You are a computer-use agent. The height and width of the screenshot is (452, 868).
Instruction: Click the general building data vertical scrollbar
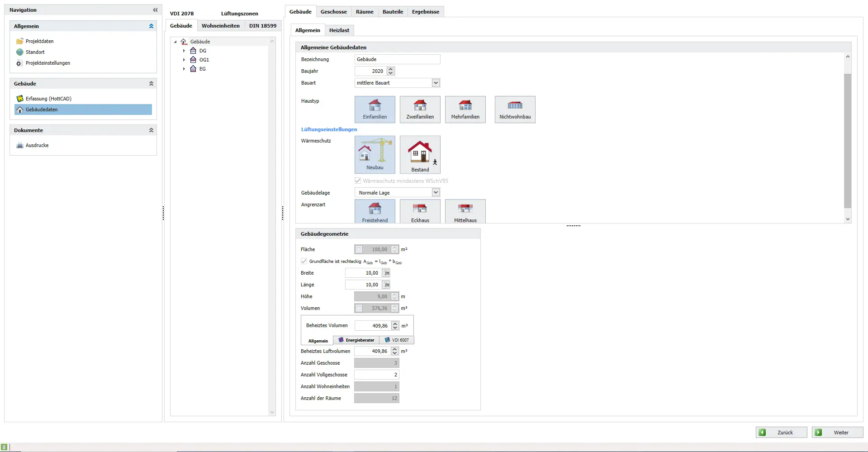point(848,140)
